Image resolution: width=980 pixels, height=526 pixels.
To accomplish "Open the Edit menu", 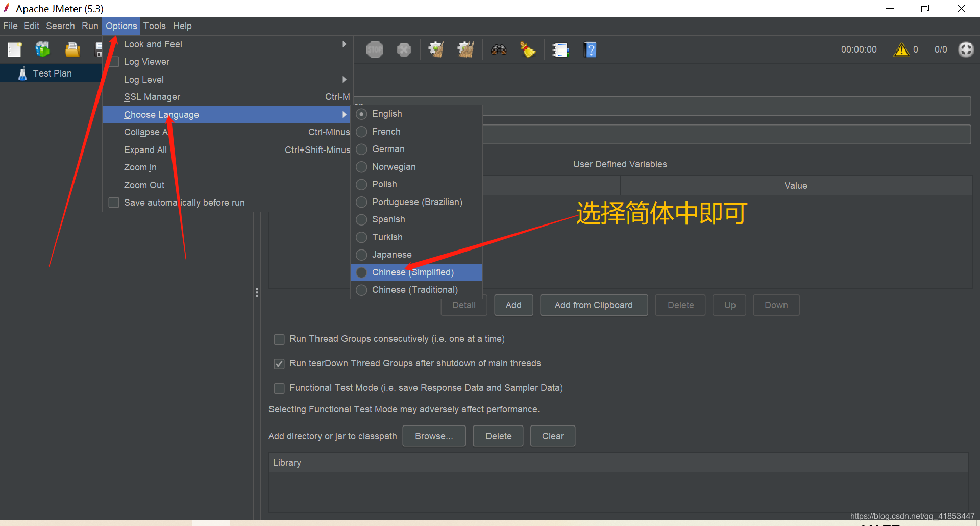I will coord(31,26).
